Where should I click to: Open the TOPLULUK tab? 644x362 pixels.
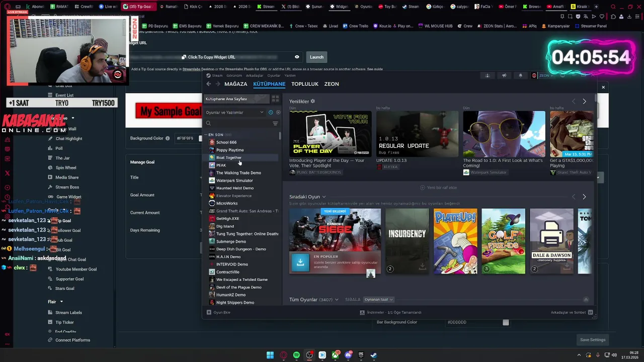[305, 84]
